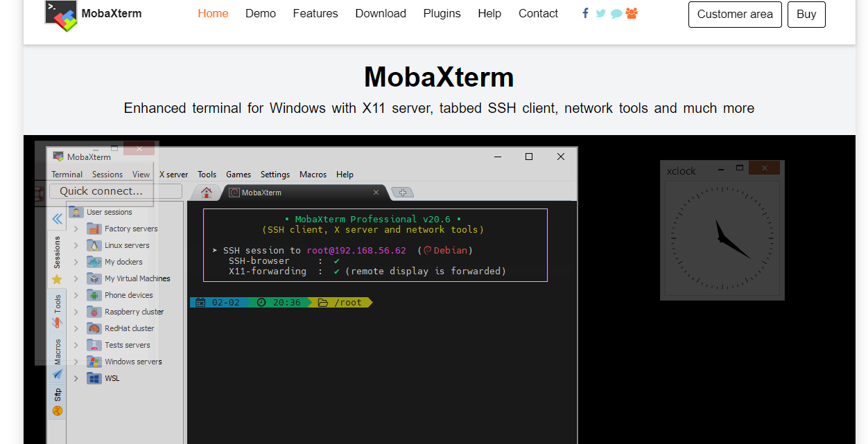Click the root@192.168.56.62 text
This screenshot has height=444, width=868.
(356, 251)
